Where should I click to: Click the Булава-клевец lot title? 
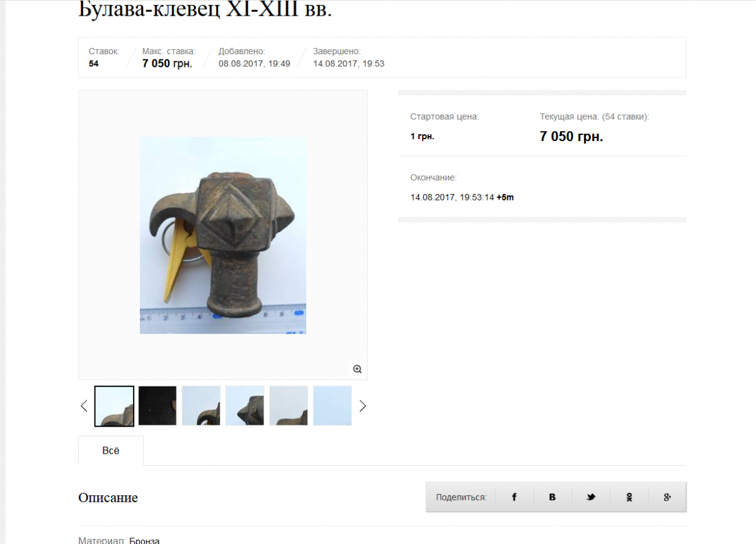pyautogui.click(x=205, y=9)
